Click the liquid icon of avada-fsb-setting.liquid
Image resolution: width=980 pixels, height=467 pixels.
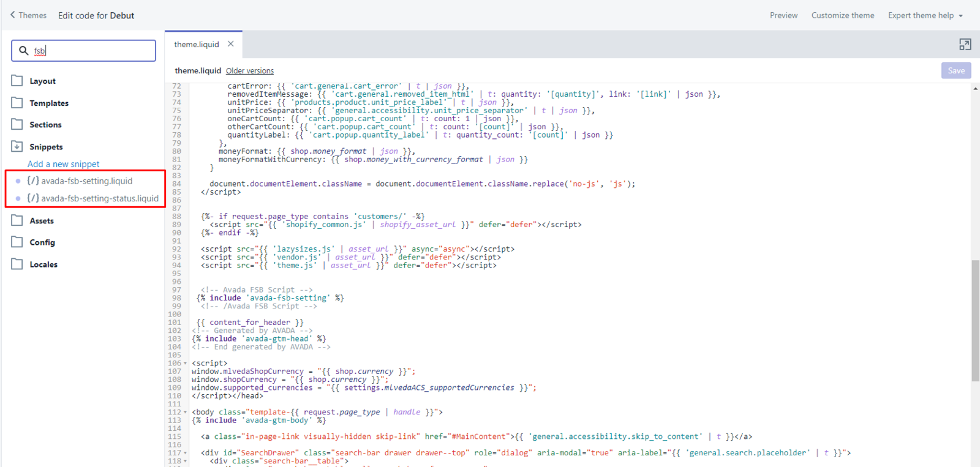[33, 181]
